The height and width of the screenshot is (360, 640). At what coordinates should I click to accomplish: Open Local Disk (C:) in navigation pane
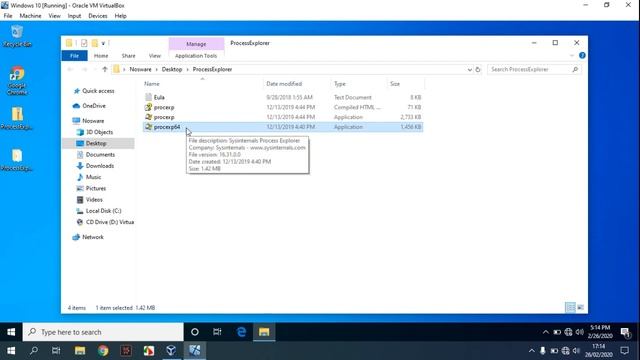click(103, 211)
